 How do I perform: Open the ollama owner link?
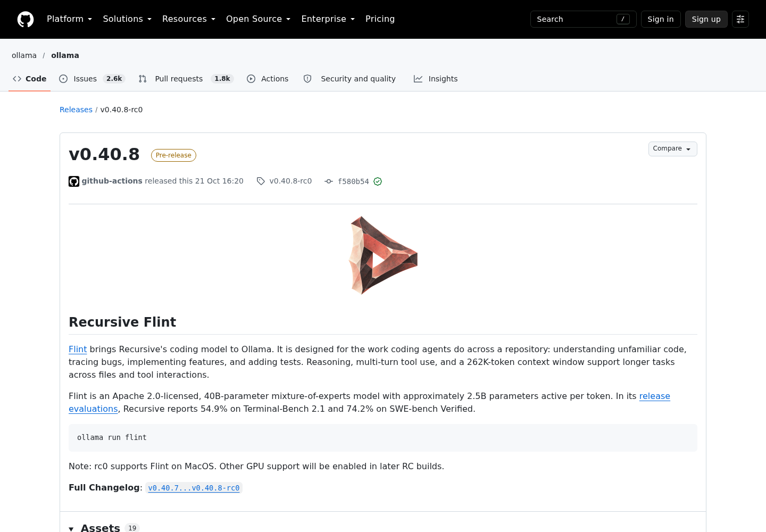pos(24,55)
